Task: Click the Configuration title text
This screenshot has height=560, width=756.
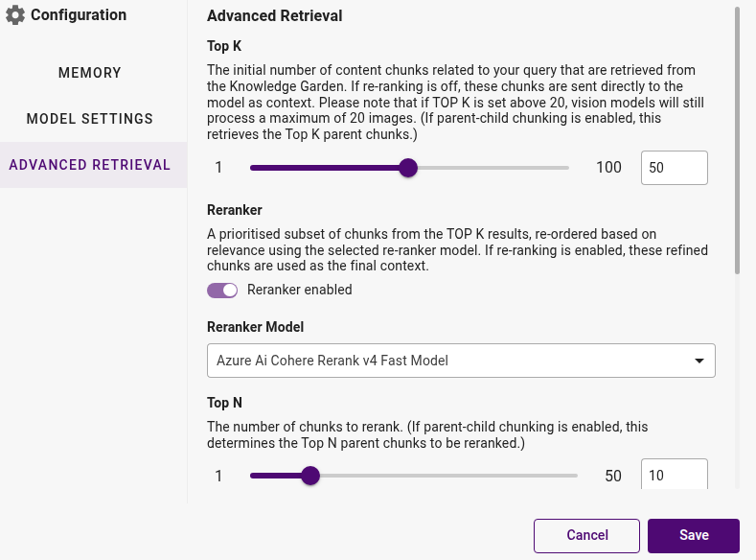Action: 79,15
